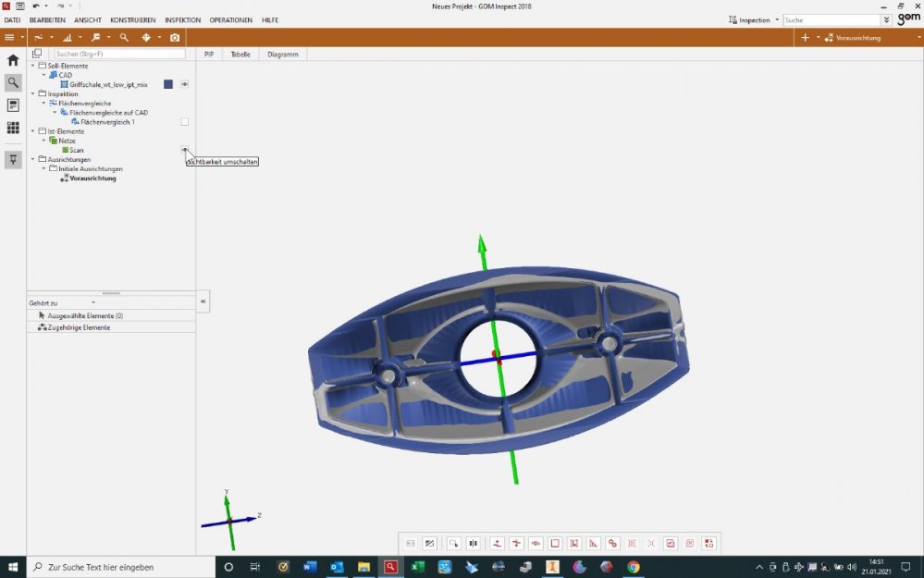Collapse the Ausrichtungen tree node
This screenshot has width=924, height=578.
pos(33,159)
